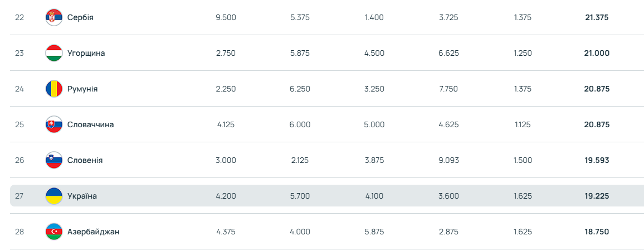Click the Serbia flag icon

(53, 17)
